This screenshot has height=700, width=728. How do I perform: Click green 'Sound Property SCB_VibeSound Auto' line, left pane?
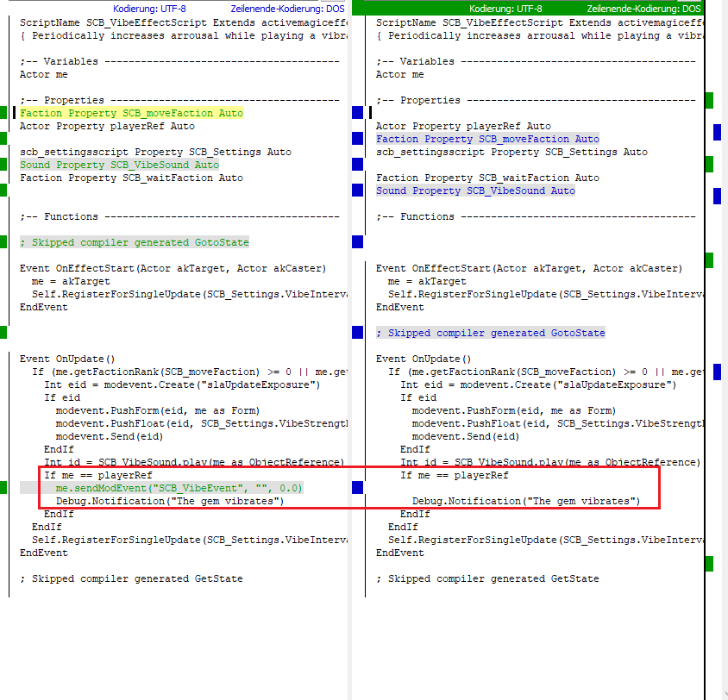tap(119, 165)
